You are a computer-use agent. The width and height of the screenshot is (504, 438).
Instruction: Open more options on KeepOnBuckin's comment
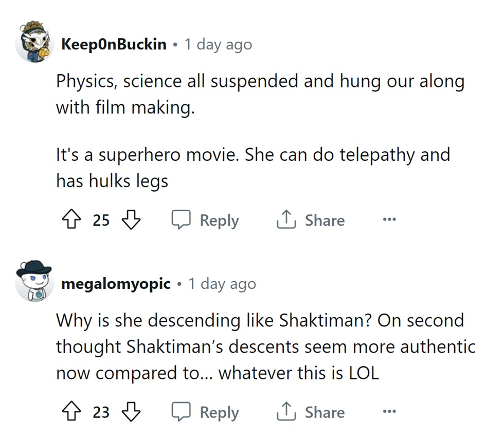389,220
